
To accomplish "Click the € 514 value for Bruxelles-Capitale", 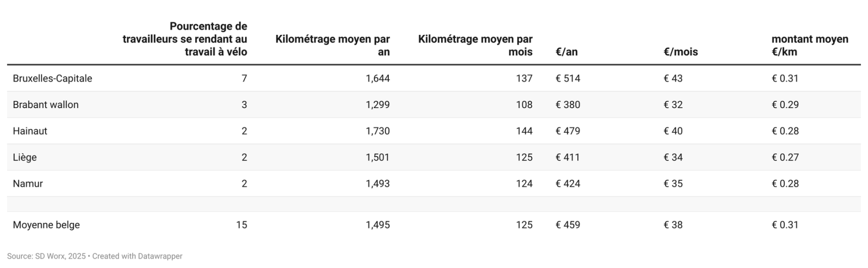I will [568, 78].
